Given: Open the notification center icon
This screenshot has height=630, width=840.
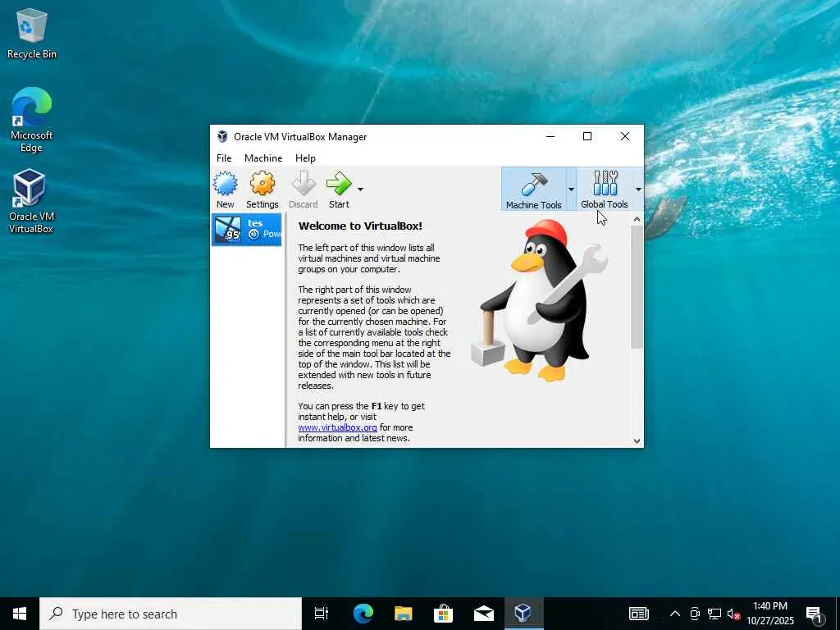Looking at the screenshot, I should click(x=814, y=614).
